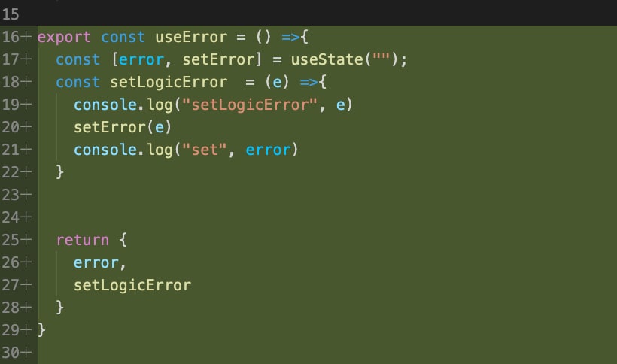
Task: Click the export keyword on line 16
Action: (x=64, y=37)
